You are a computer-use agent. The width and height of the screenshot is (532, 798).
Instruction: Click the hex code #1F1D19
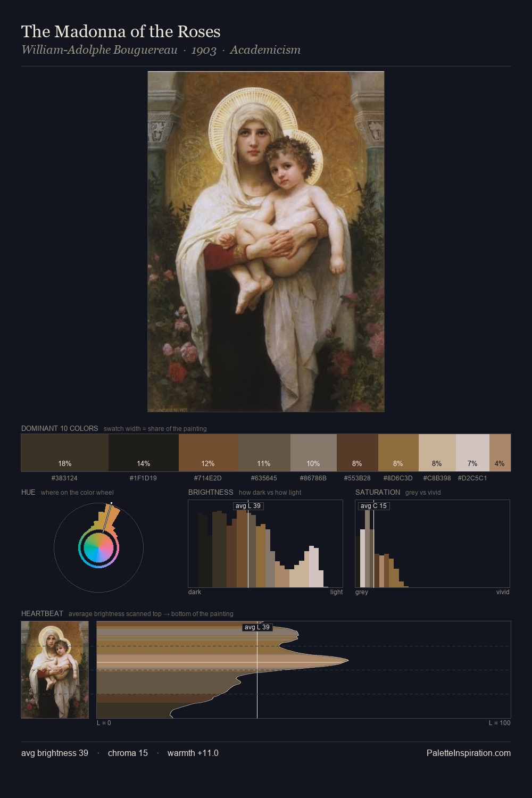pyautogui.click(x=143, y=478)
